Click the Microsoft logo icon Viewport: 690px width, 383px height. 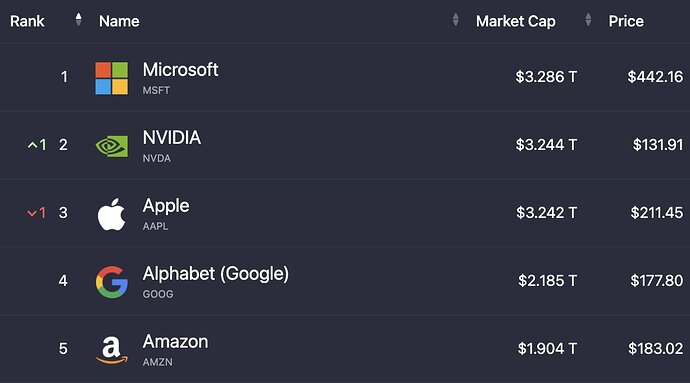(x=112, y=78)
